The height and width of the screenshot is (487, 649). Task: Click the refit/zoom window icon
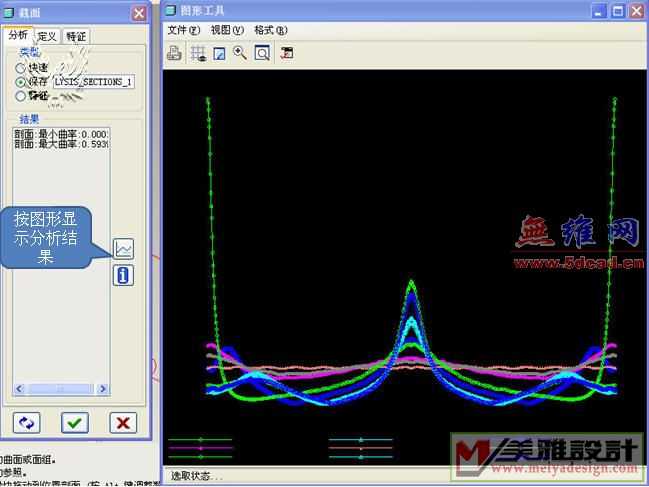tap(262, 54)
